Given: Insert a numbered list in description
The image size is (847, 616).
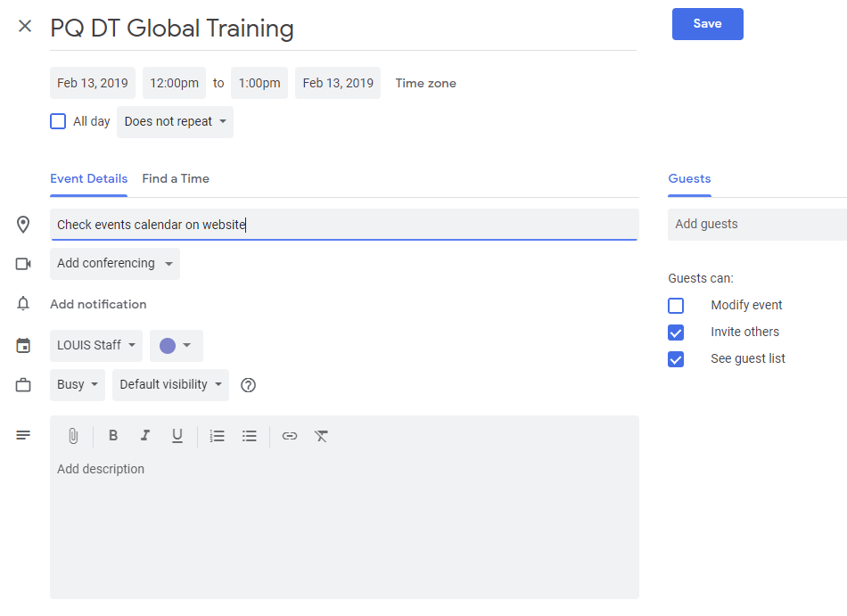Looking at the screenshot, I should coord(218,436).
